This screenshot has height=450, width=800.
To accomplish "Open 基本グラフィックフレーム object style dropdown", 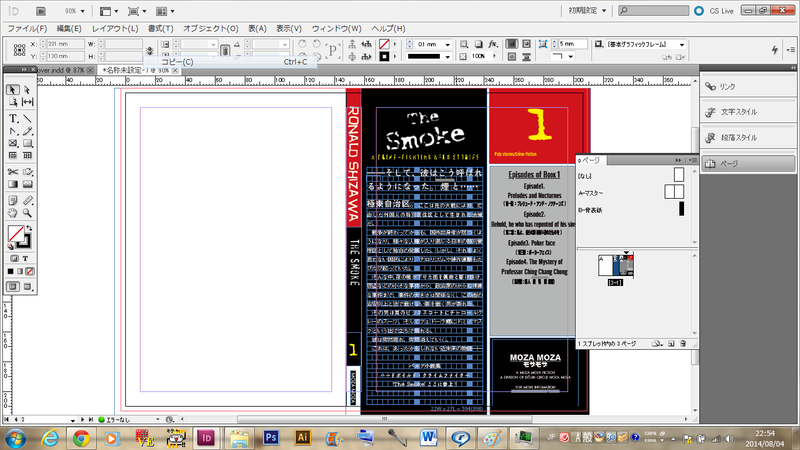I will (x=682, y=44).
